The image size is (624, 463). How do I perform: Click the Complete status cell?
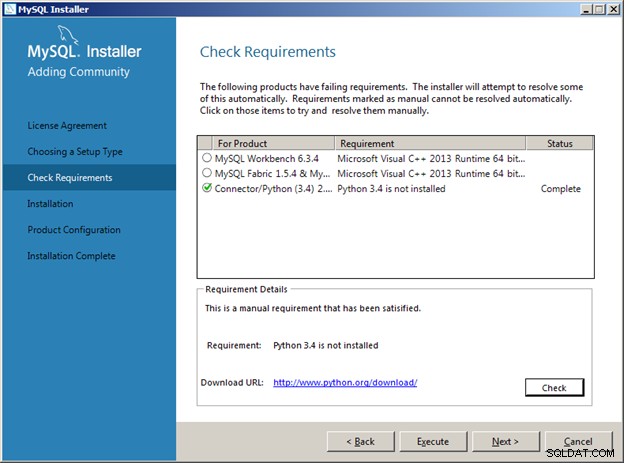click(x=560, y=189)
